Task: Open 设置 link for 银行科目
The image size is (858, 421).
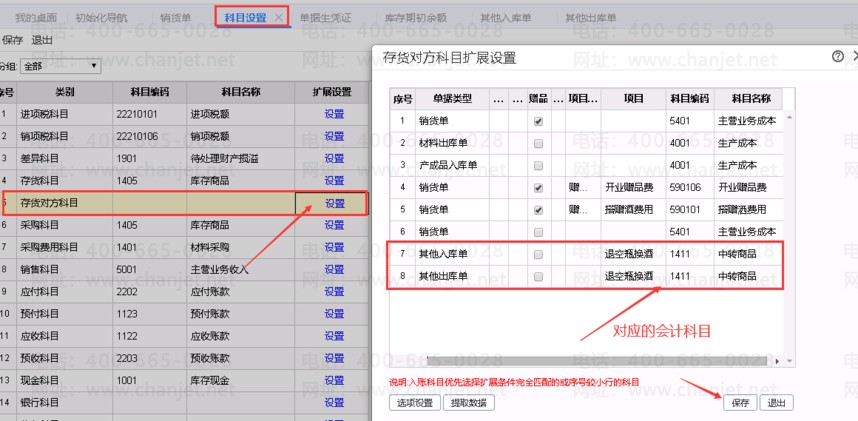Action: coord(334,402)
